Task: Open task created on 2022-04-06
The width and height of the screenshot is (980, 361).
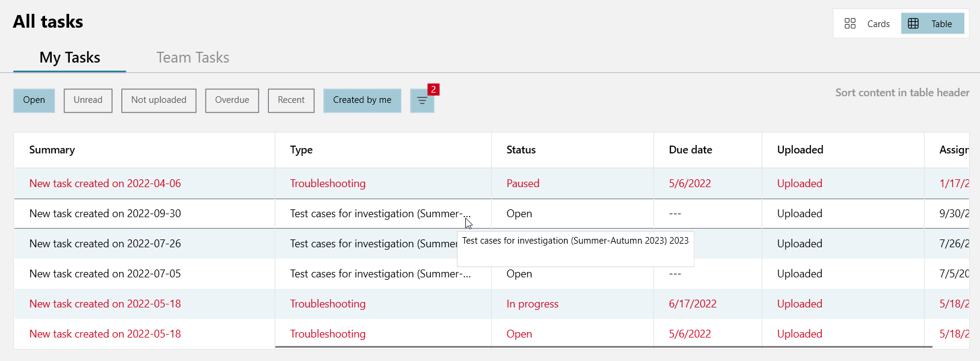Action: coord(105,184)
